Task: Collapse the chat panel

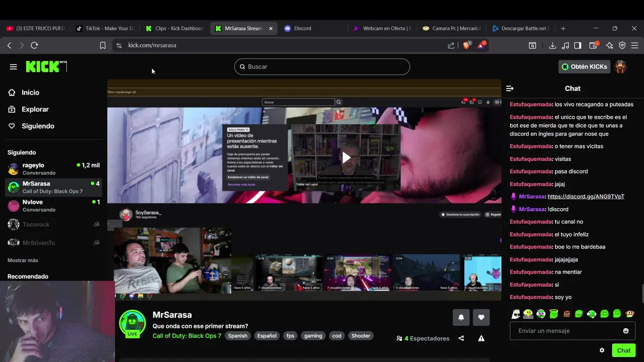Action: click(x=510, y=88)
